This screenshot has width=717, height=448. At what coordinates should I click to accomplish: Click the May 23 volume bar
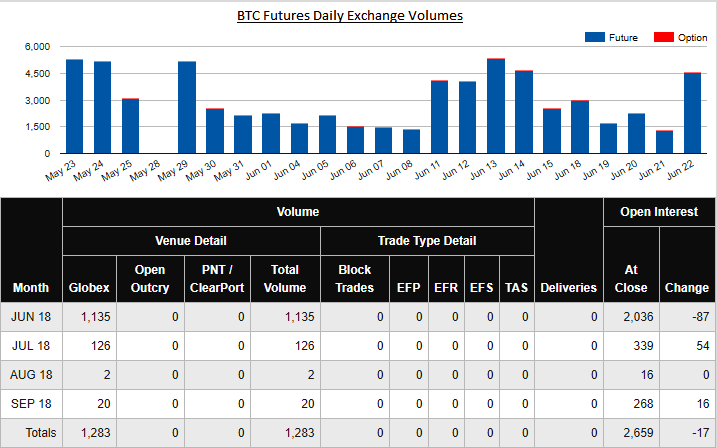point(74,106)
